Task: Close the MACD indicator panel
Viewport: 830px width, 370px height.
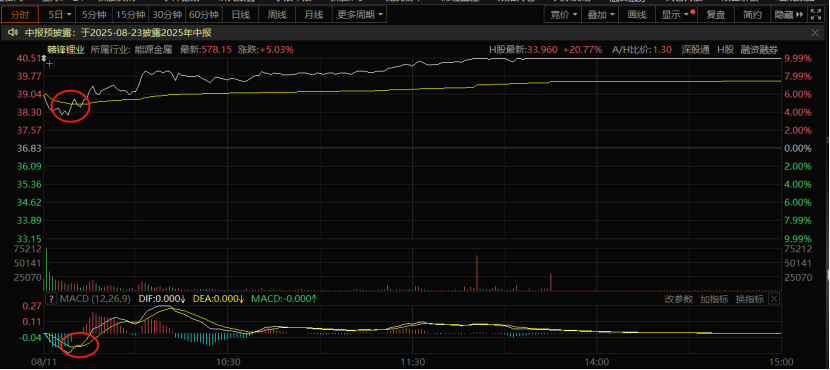Action: (x=774, y=299)
